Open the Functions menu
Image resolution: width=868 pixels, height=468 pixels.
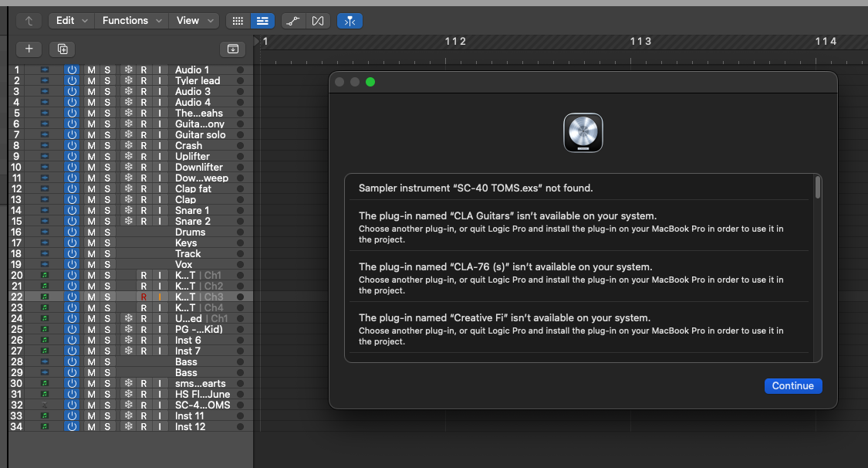(132, 21)
